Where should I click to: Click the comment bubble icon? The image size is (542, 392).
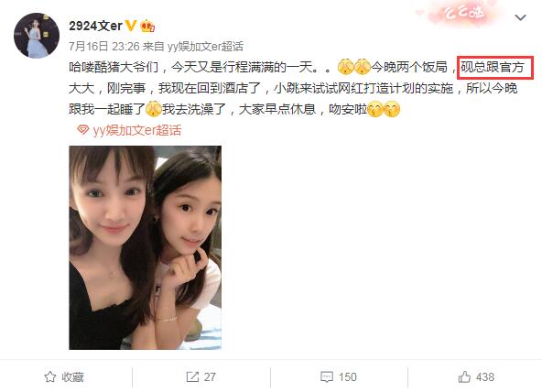pyautogui.click(x=327, y=376)
